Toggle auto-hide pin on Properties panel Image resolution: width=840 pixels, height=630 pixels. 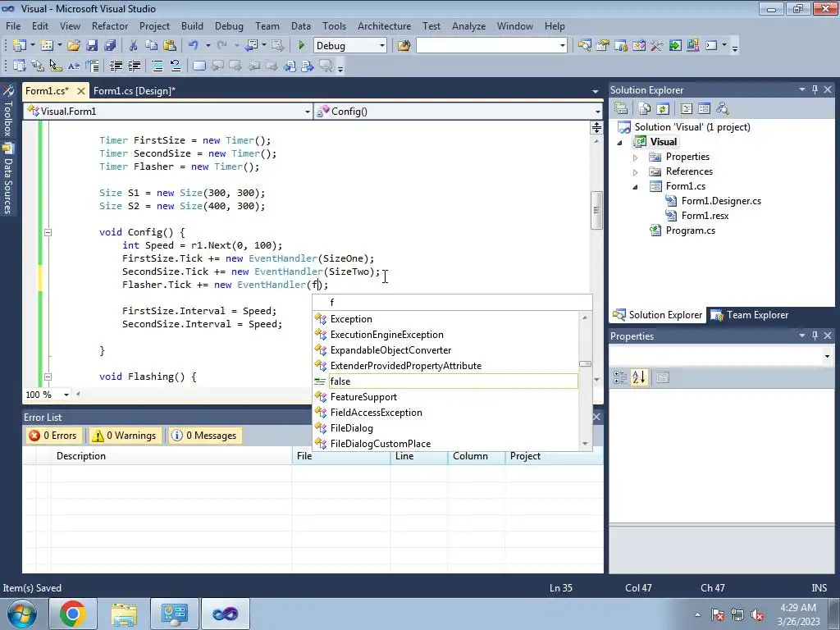coord(815,336)
